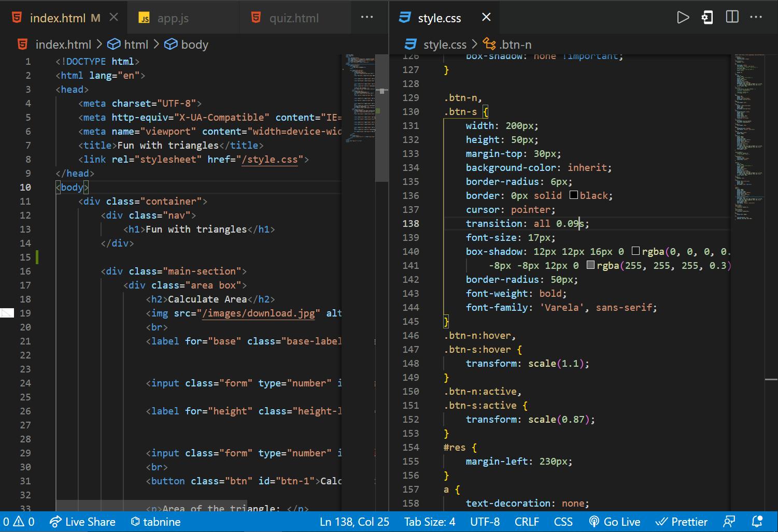Click Prettier formatter status

click(x=682, y=522)
